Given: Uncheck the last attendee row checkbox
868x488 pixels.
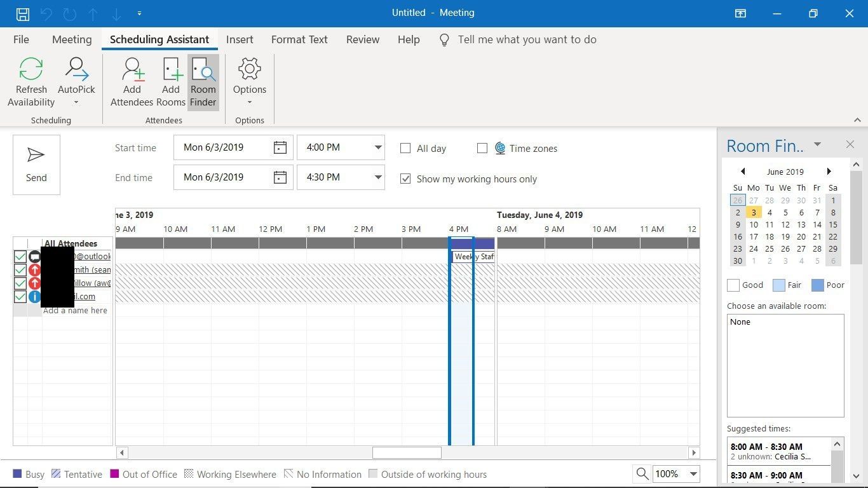Looking at the screenshot, I should coord(20,297).
